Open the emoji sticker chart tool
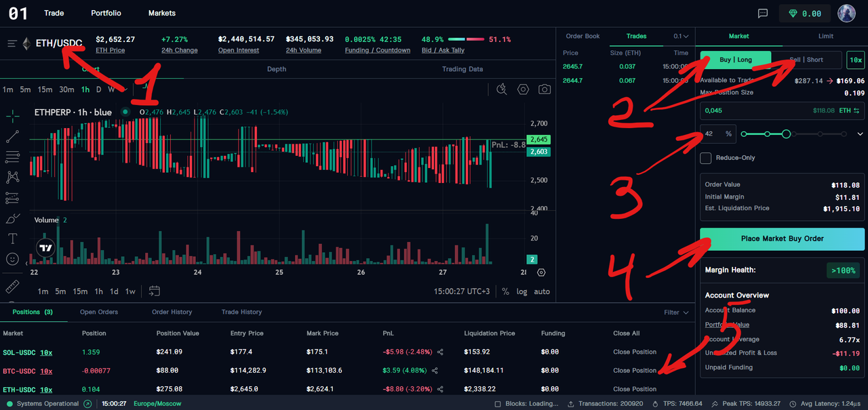The width and height of the screenshot is (868, 410). pos(12,259)
